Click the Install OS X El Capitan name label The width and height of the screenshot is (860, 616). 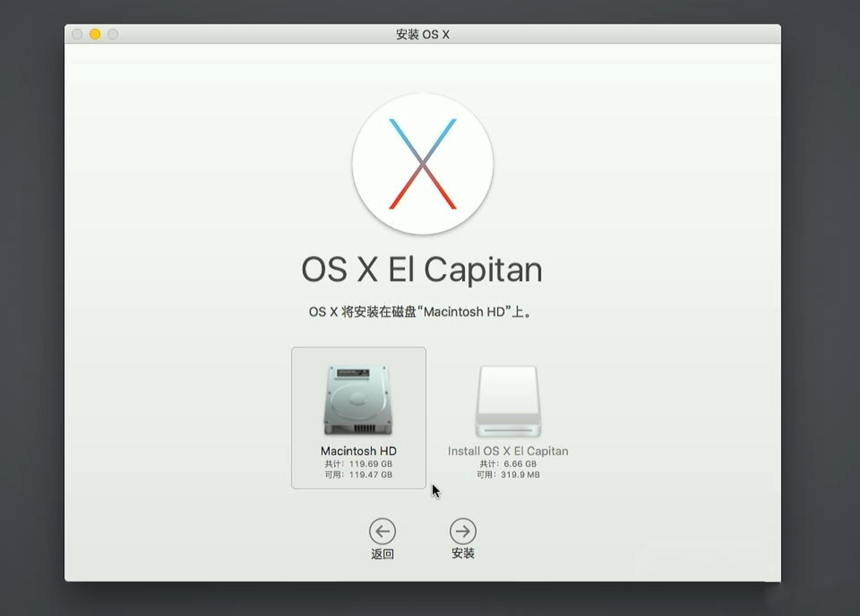click(x=508, y=451)
